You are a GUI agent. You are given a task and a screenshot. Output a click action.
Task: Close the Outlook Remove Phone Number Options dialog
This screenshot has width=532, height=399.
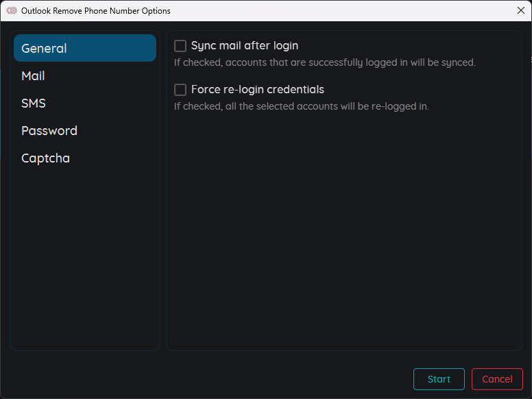[x=521, y=10]
